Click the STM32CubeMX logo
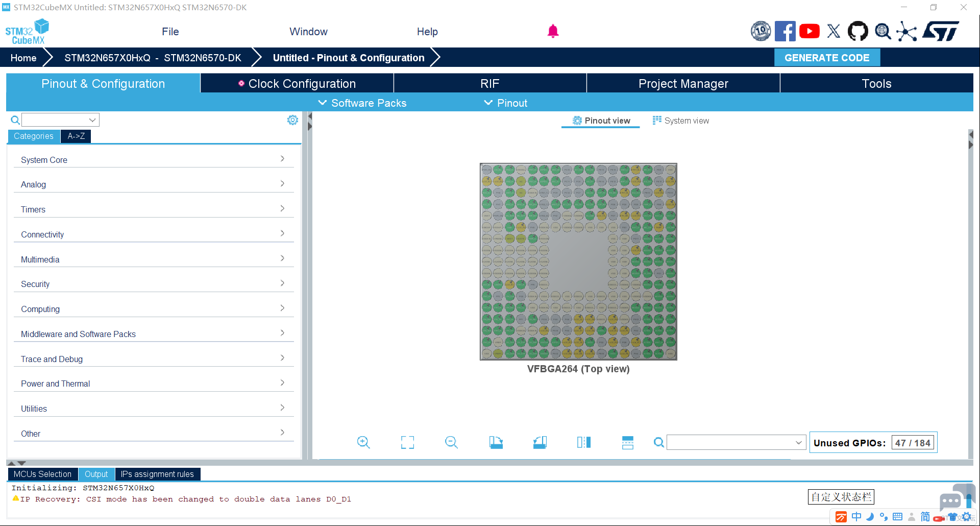Screen dimensions: 980x526 click(27, 32)
